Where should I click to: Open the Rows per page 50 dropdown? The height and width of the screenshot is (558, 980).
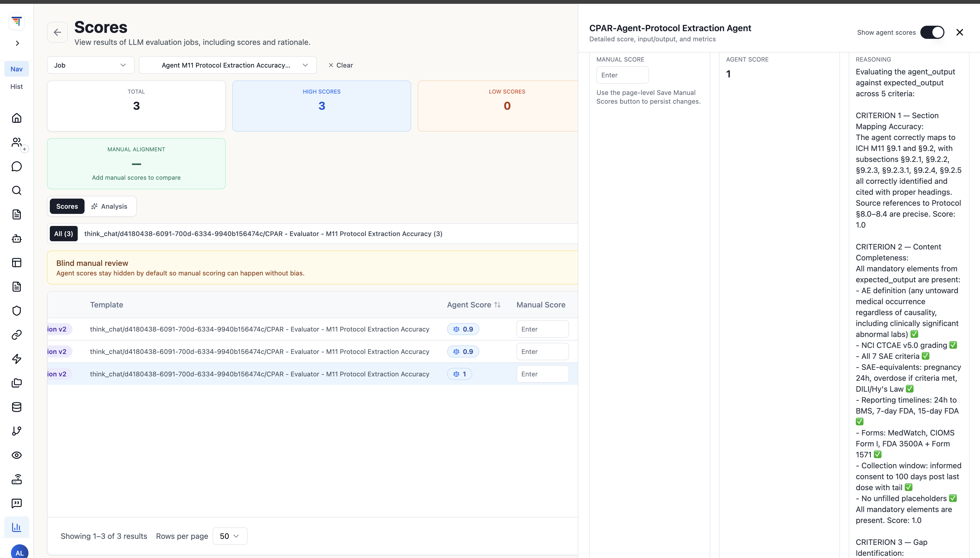tap(230, 536)
